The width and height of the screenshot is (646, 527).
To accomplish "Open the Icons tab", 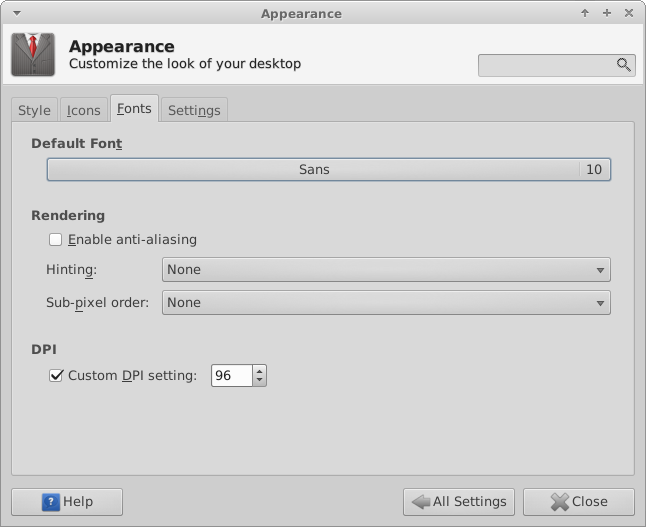I will coord(83,110).
